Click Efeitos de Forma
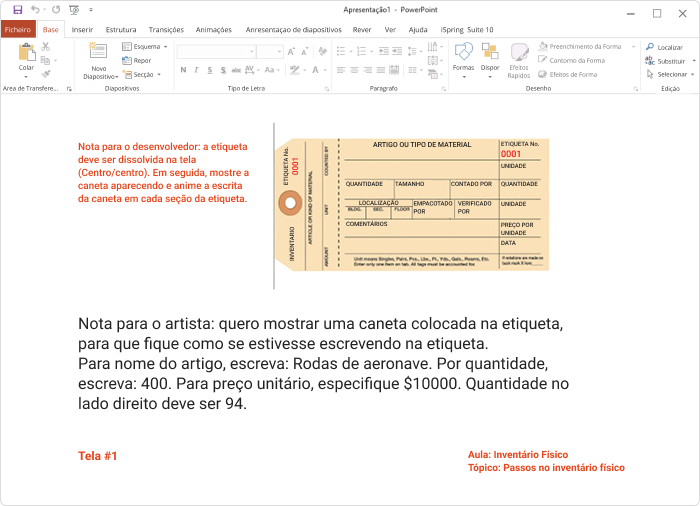 tap(568, 74)
